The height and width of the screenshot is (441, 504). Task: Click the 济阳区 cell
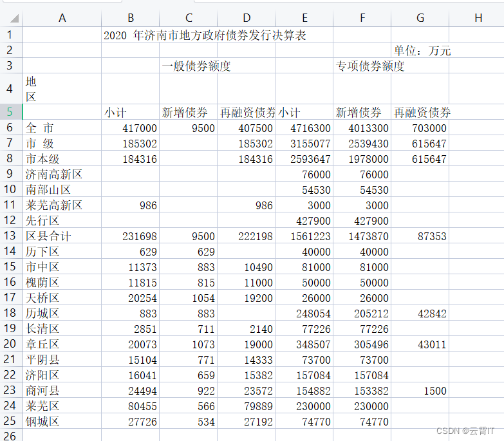[62, 375]
